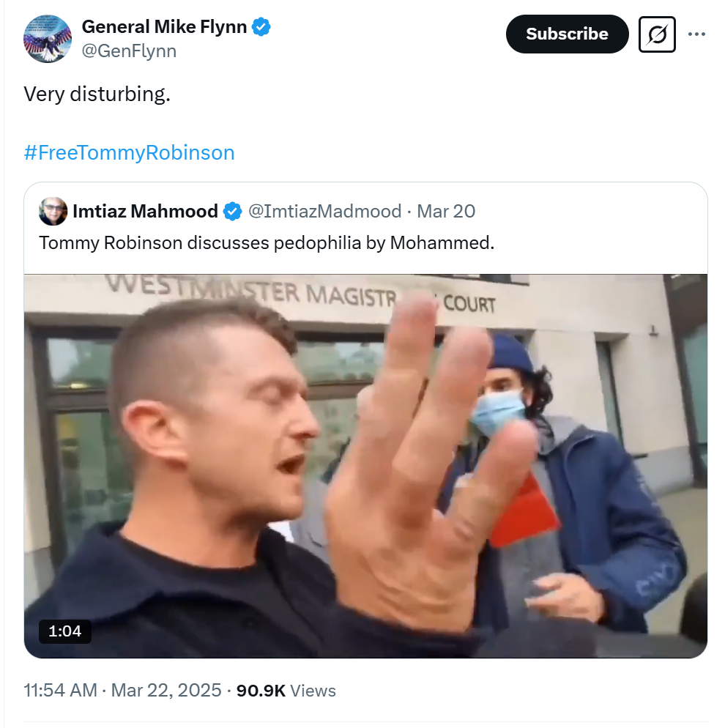Click the General Mike Flynn display name
Image resolution: width=725 pixels, height=728 pixels.
[164, 26]
